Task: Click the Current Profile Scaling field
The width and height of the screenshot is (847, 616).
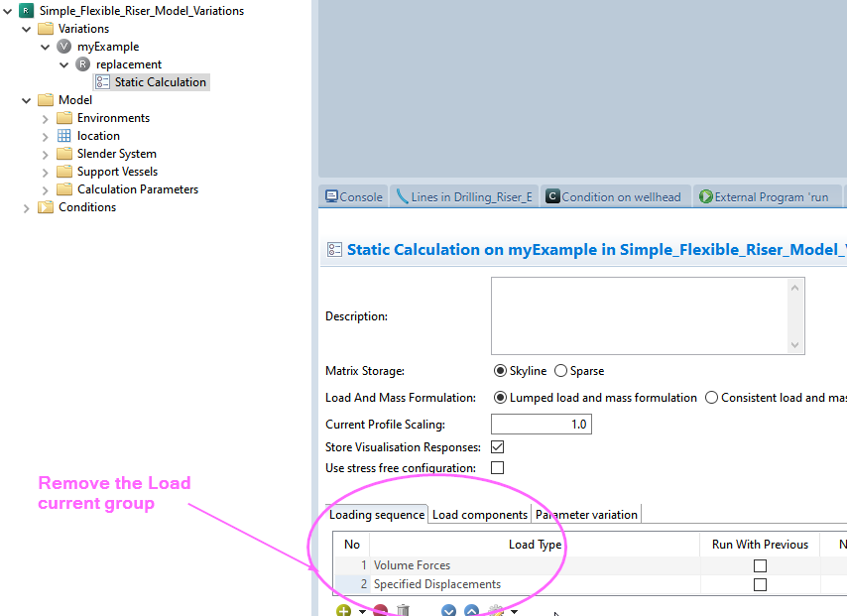Action: 541,425
